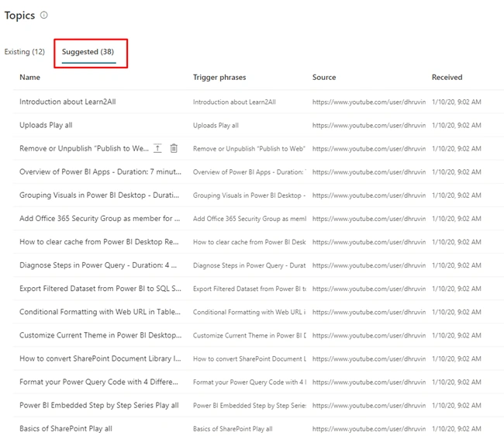The width and height of the screenshot is (504, 436).
Task: Open the Uploads Play all topic
Action: 46,125
